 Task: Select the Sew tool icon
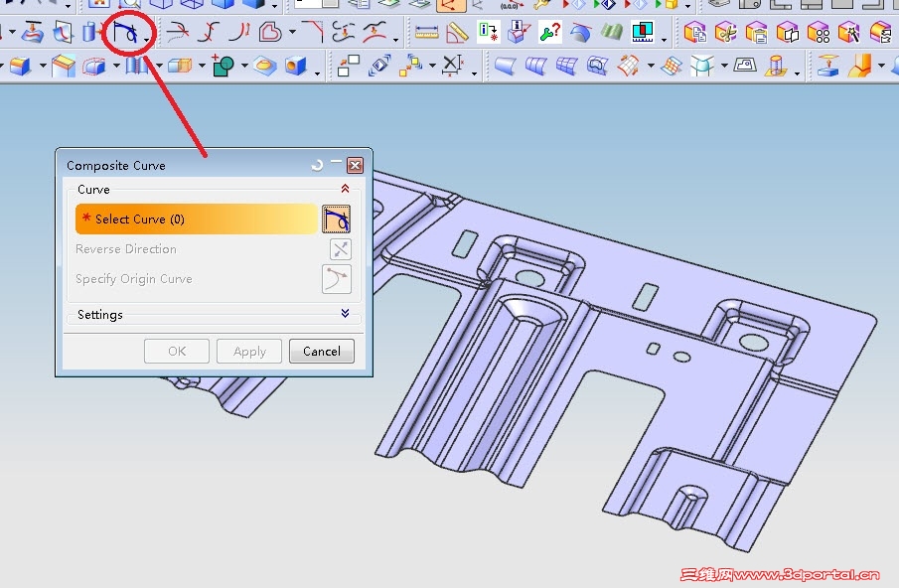point(136,66)
